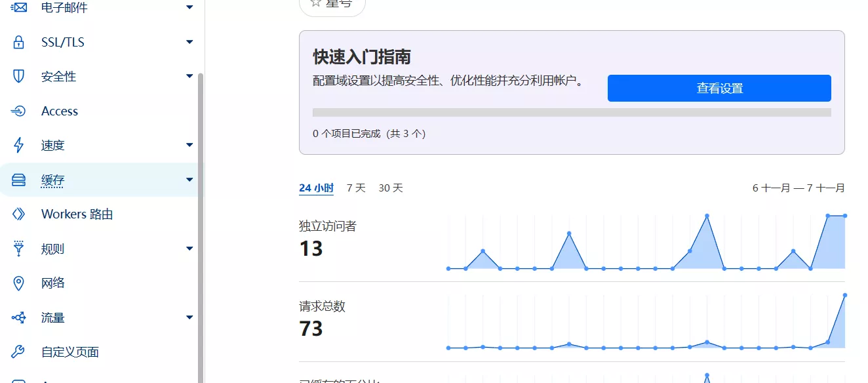The image size is (868, 383).
Task: Click the traffic flow icon
Action: (18, 318)
